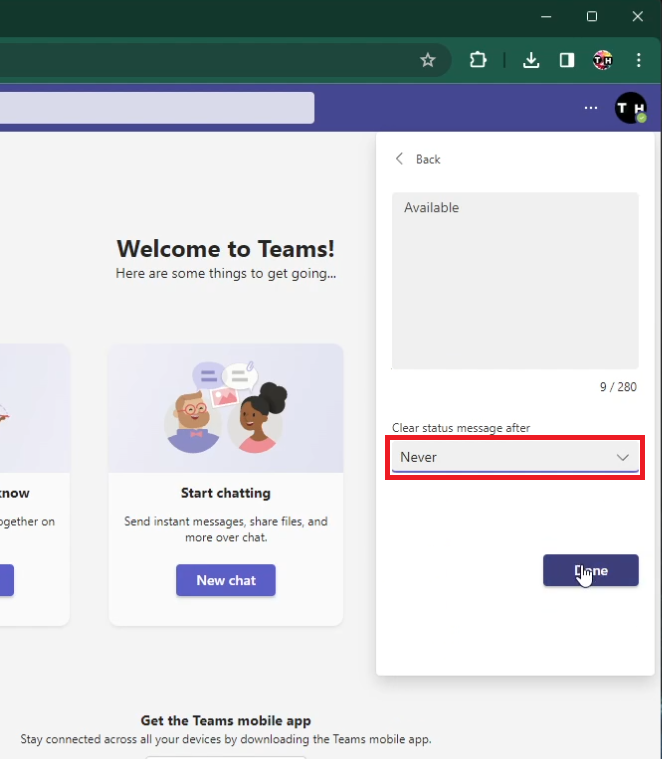The image size is (662, 759).
Task: Go back using the Back arrow
Action: tap(418, 159)
